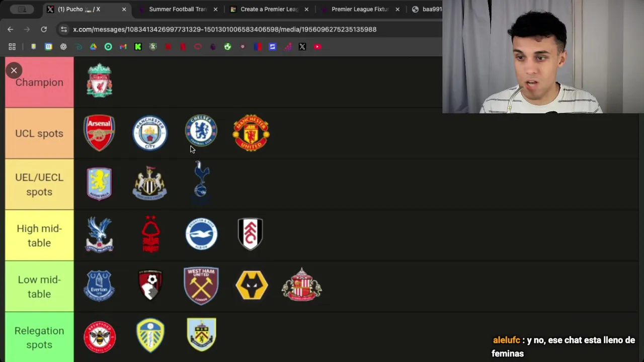Click the Manchester United crest
Image resolution: width=644 pixels, height=362 pixels.
point(251,133)
